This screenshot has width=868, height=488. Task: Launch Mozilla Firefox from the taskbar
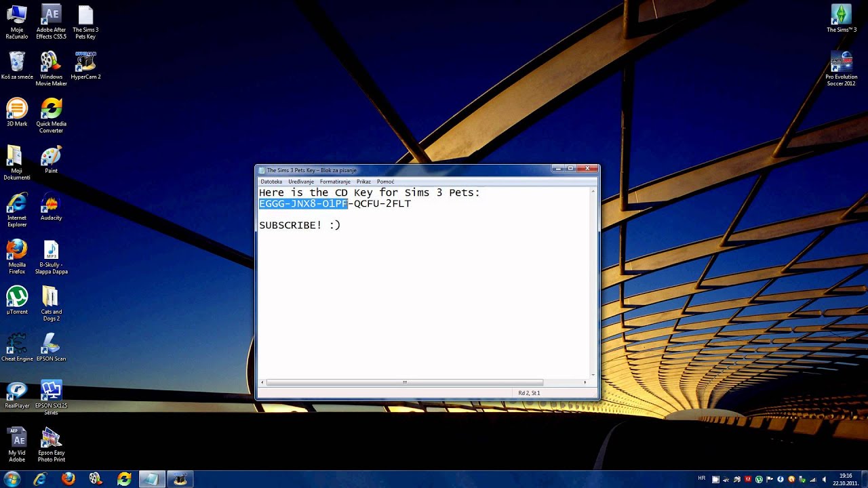click(68, 479)
